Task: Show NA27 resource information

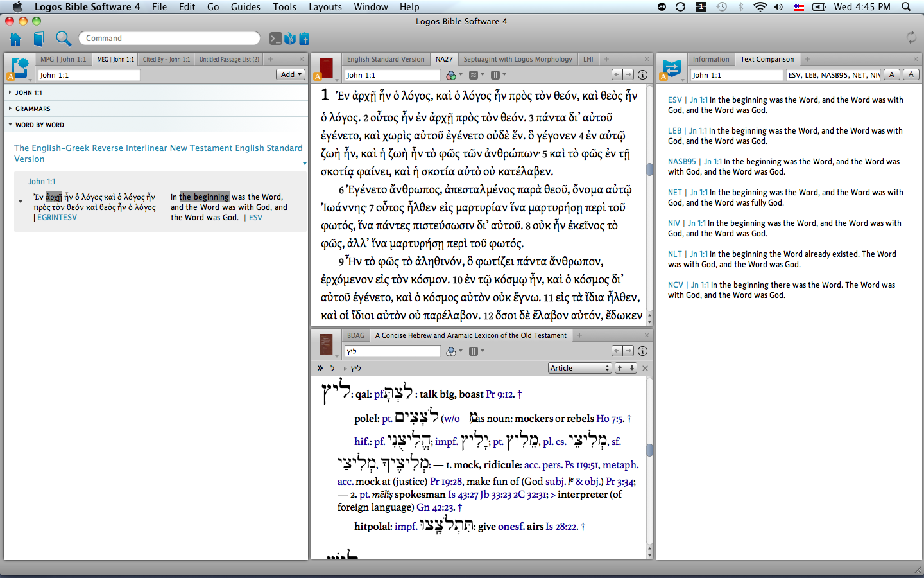Action: 642,74
